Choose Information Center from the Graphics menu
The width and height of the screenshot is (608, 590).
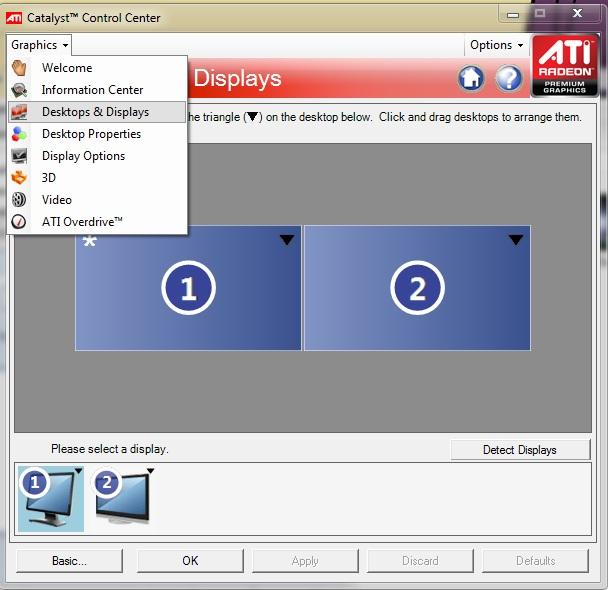tap(92, 90)
